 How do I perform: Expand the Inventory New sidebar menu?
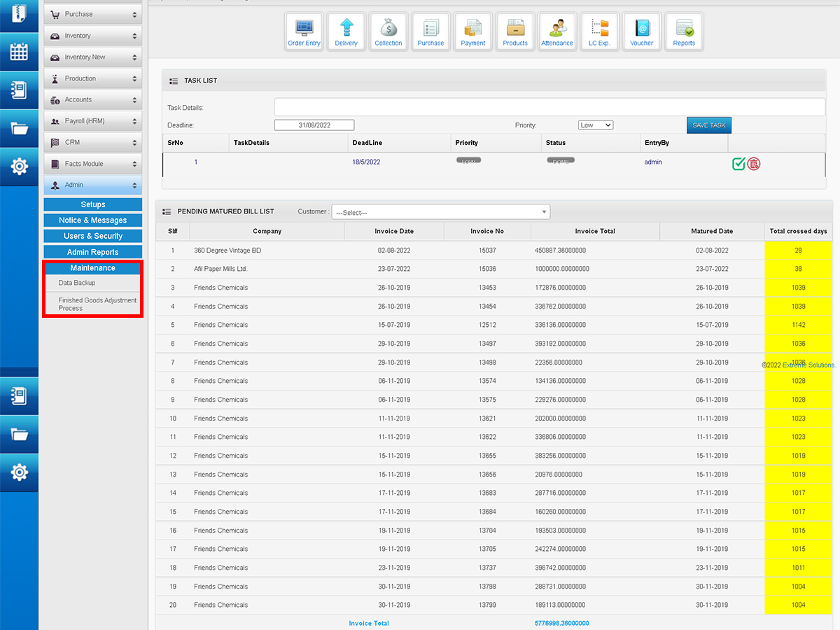click(x=93, y=57)
